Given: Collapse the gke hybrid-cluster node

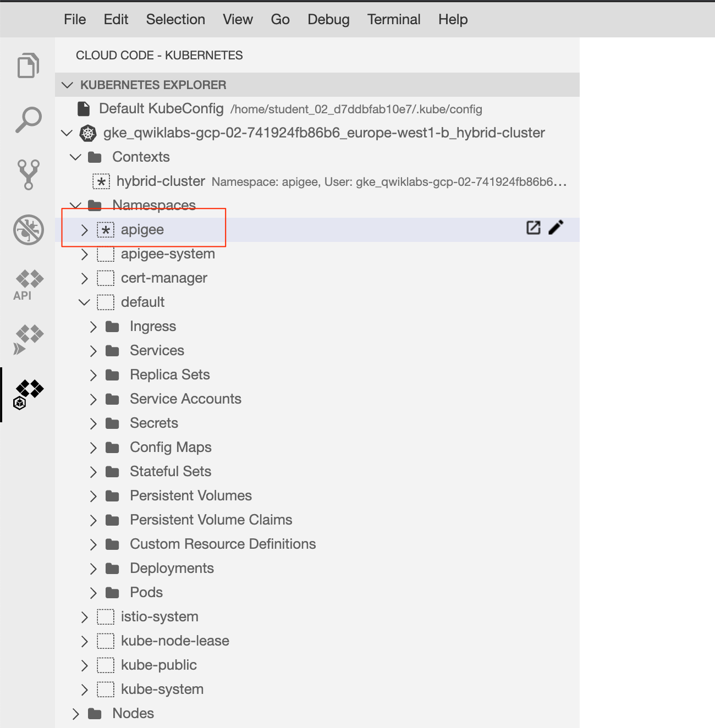Looking at the screenshot, I should (67, 133).
